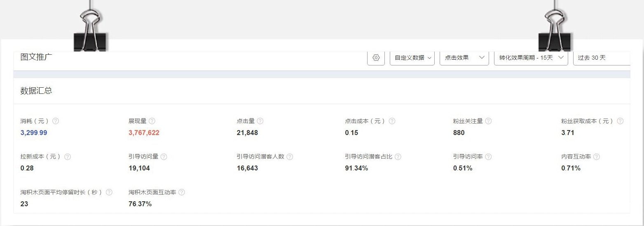This screenshot has width=644, height=226.
Task: Click help icon next to 点击量
Action: coord(260,121)
